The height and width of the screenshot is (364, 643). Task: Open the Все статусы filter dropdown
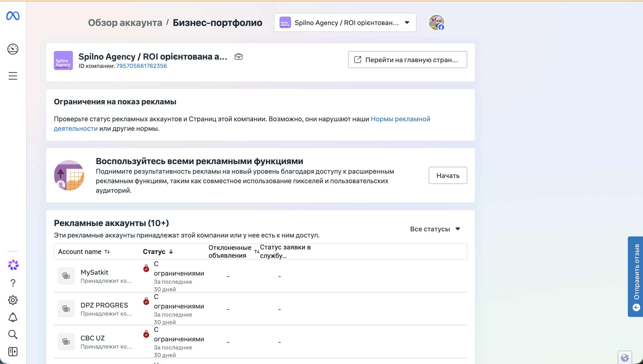(435, 229)
